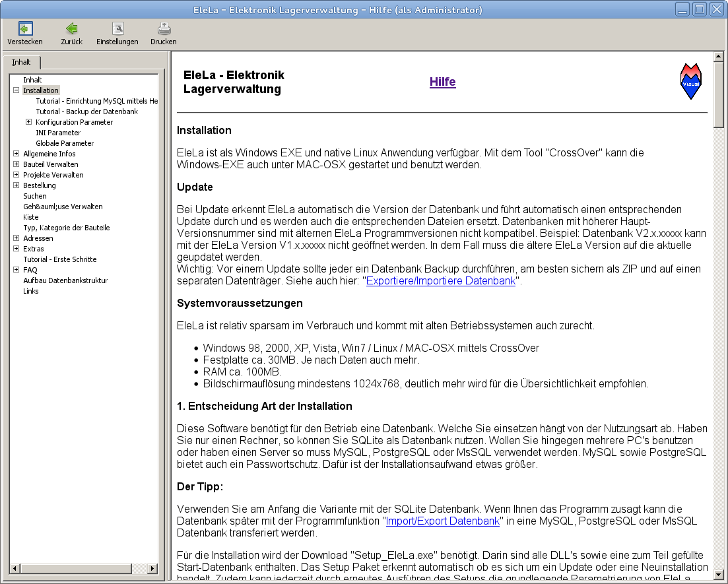Expand the Allgemeine Infos node

[17, 153]
